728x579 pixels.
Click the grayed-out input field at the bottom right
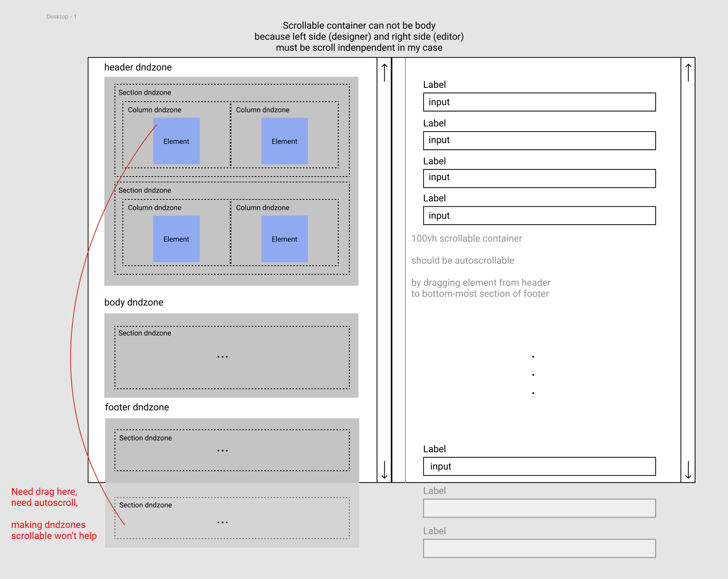pyautogui.click(x=539, y=548)
